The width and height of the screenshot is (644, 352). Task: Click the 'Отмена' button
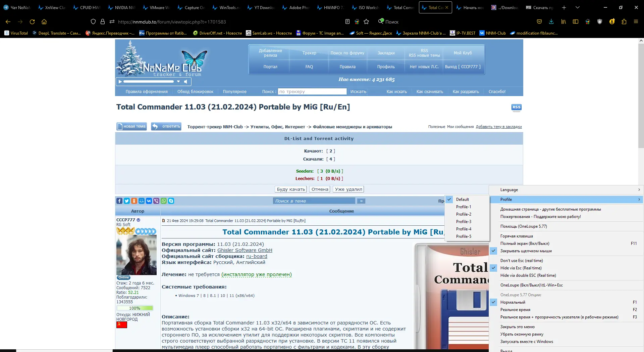[x=320, y=189]
